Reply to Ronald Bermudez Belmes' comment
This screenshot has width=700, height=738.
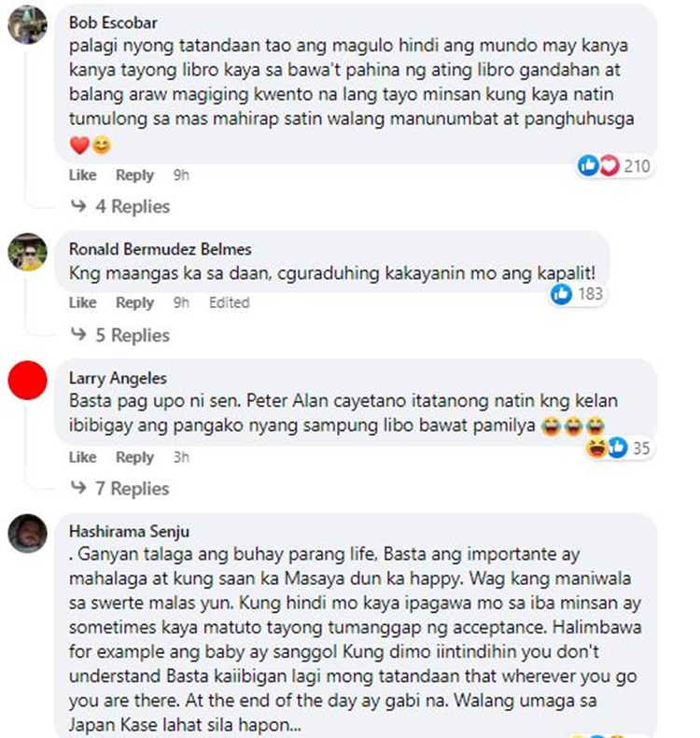pos(134,302)
